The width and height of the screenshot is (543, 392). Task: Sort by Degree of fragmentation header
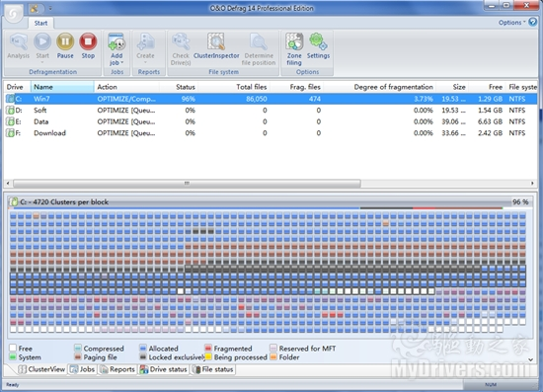click(379, 87)
